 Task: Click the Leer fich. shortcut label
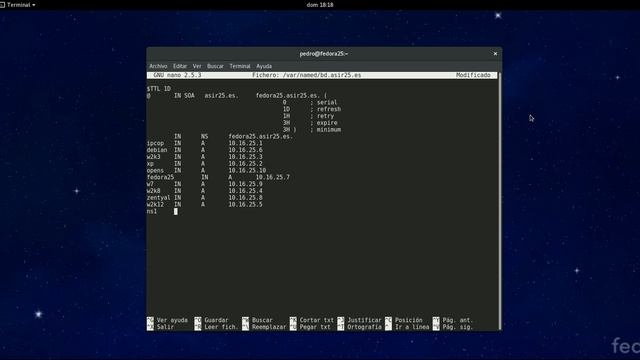point(221,327)
